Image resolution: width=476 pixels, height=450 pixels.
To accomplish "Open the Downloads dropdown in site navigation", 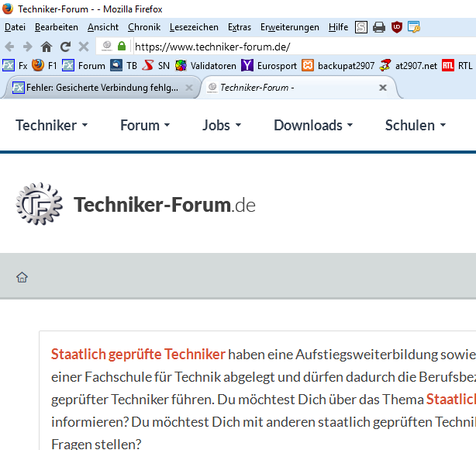I will tap(313, 125).
